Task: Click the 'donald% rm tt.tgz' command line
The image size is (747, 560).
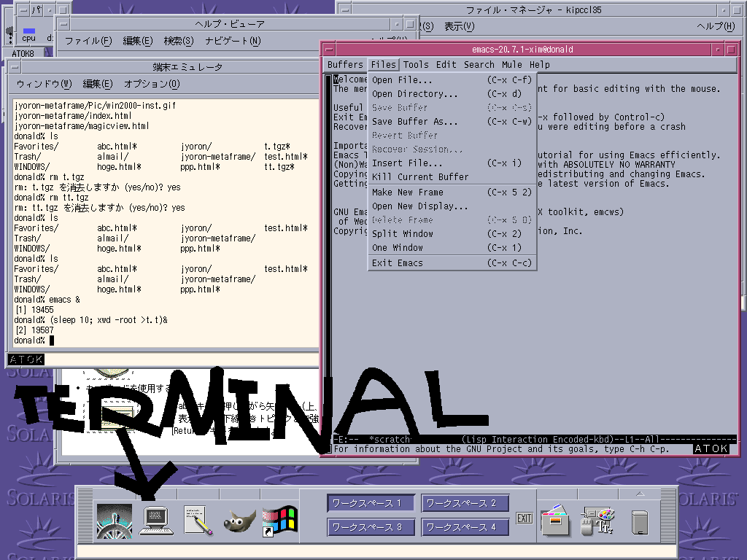Action: coord(52,197)
